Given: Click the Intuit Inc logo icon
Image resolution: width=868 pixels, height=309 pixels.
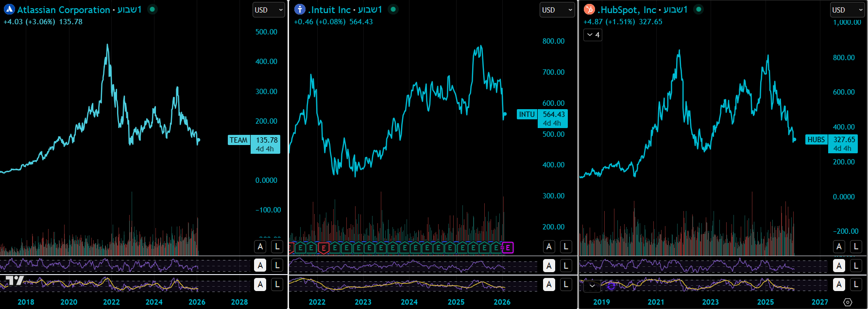Looking at the screenshot, I should [300, 9].
